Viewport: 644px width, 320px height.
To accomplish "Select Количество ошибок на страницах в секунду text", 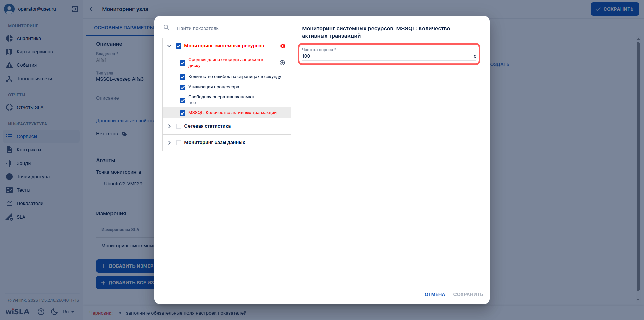I will pyautogui.click(x=235, y=77).
